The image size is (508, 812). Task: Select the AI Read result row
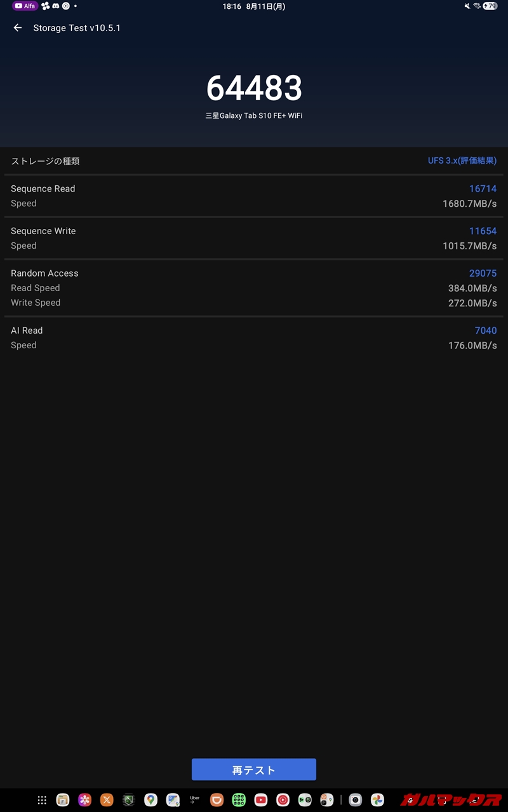click(x=254, y=337)
